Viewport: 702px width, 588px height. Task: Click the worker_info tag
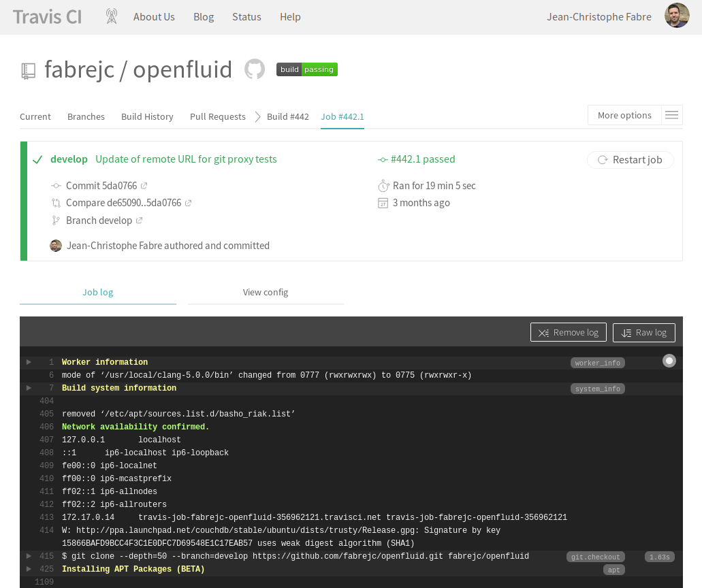598,363
